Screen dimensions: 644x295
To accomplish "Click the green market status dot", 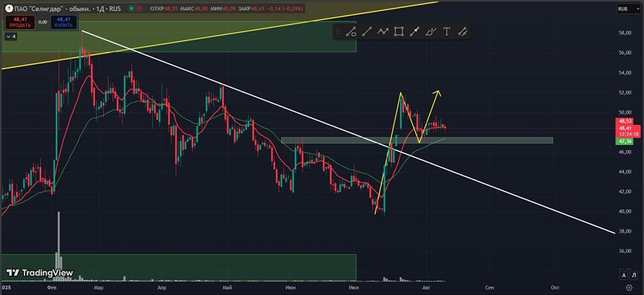I will [131, 8].
